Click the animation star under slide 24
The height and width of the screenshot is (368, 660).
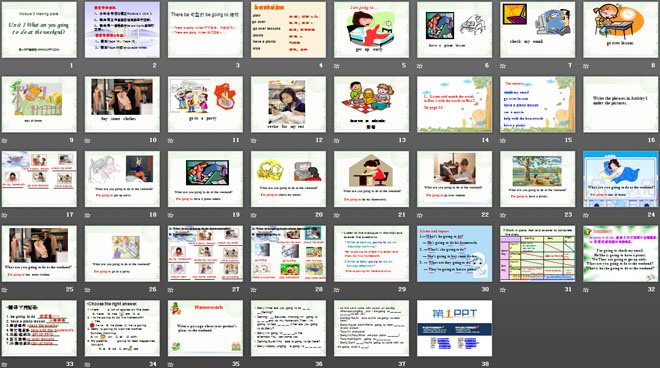[586, 215]
